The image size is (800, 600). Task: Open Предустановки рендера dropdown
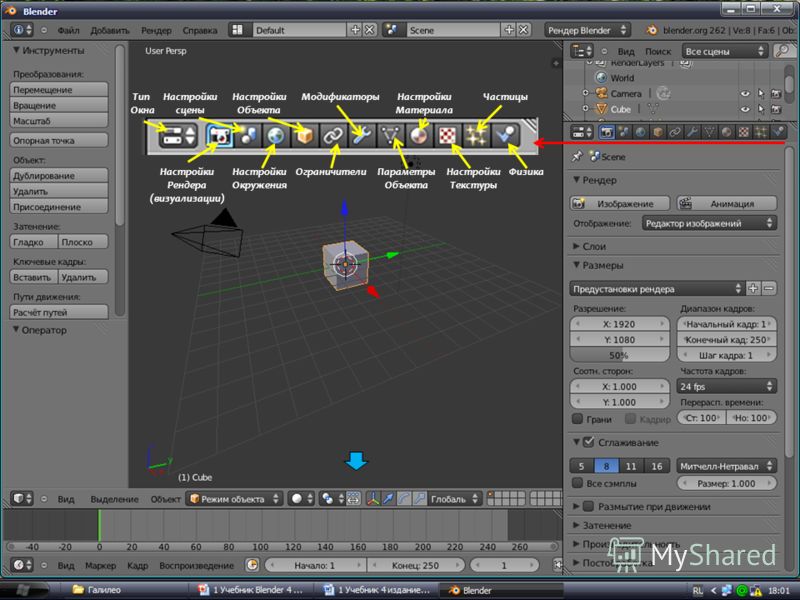(657, 289)
